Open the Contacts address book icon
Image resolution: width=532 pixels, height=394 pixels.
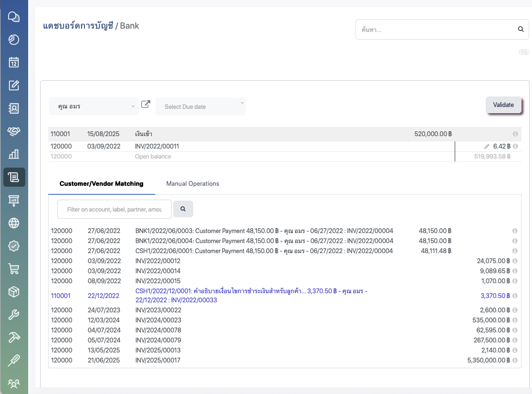pyautogui.click(x=14, y=108)
